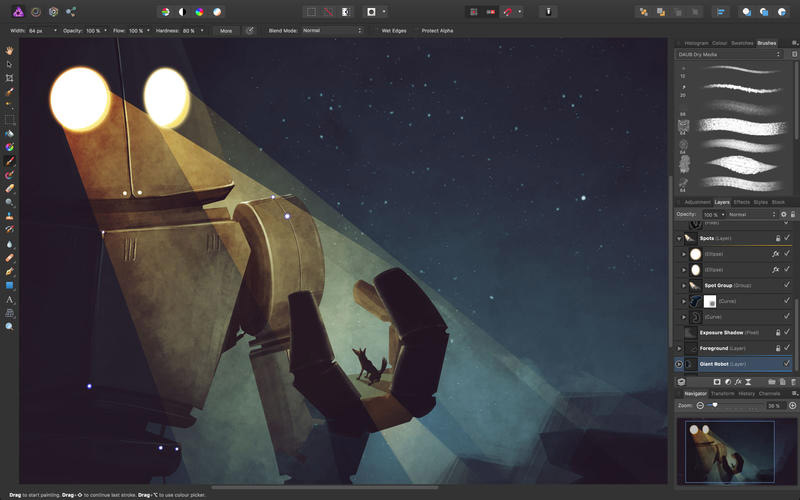Click the zoom in plus button in Navigator
This screenshot has height=500, width=800.
(x=792, y=405)
